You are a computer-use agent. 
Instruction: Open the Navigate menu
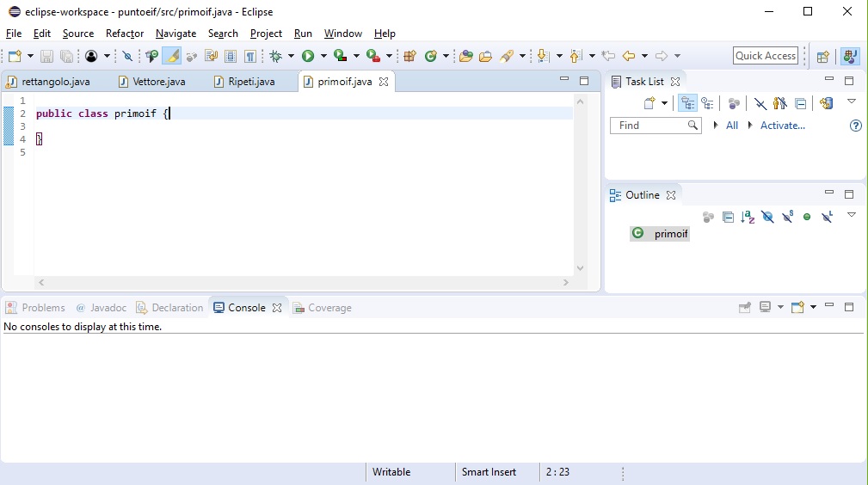176,34
